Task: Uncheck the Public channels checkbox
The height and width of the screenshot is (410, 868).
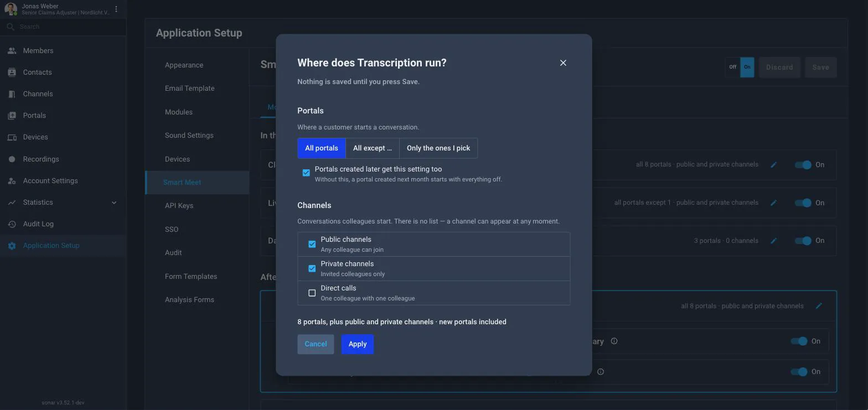Action: (x=312, y=244)
